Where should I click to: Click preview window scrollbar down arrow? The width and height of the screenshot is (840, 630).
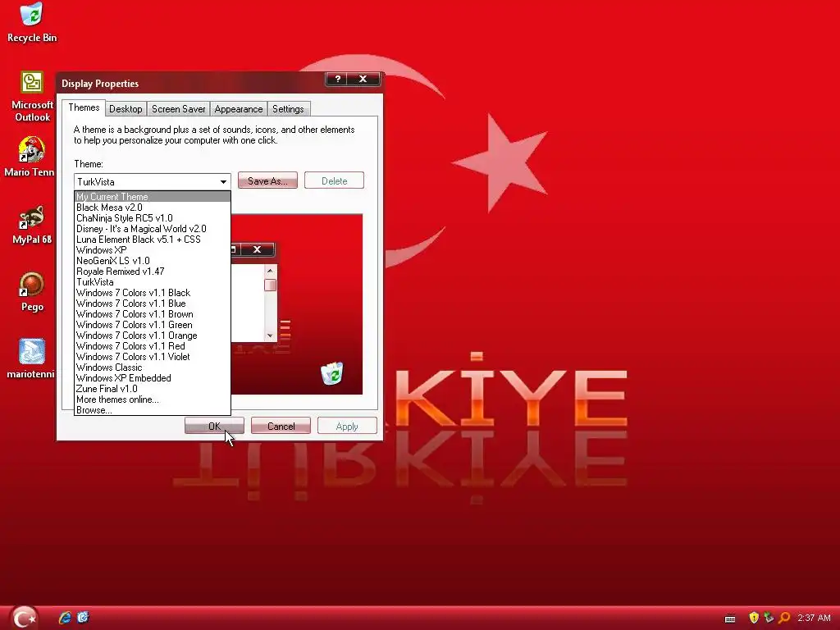[270, 336]
